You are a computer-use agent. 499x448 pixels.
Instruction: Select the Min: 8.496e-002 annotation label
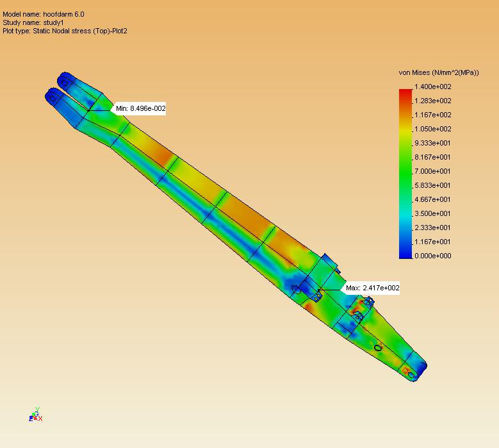click(140, 109)
